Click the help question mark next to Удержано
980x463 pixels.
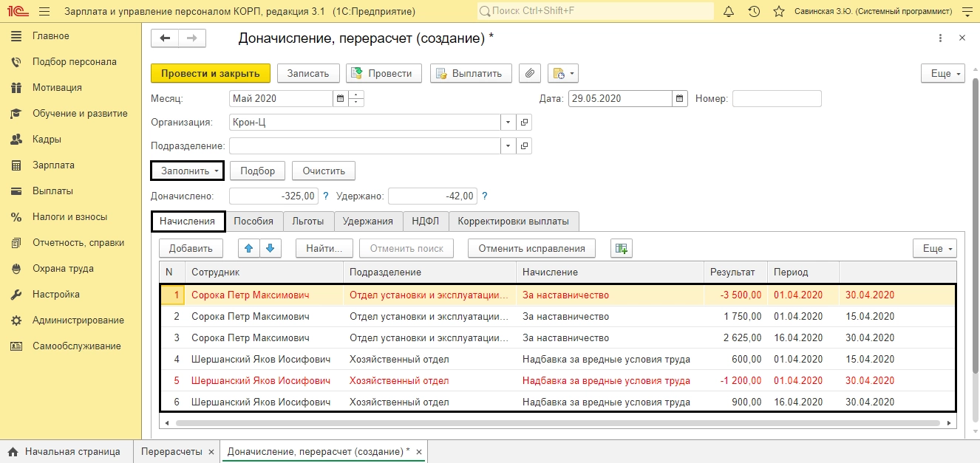click(485, 196)
